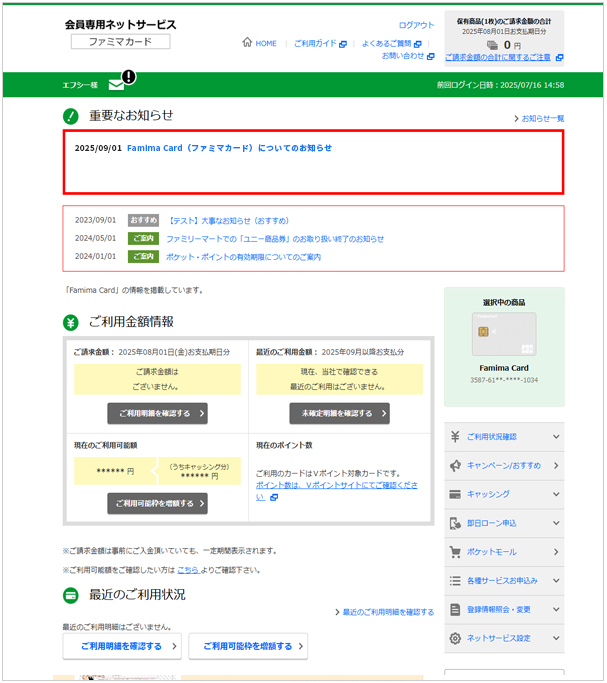The width and height of the screenshot is (607, 683).
Task: Click the home house icon
Action: pyautogui.click(x=247, y=42)
